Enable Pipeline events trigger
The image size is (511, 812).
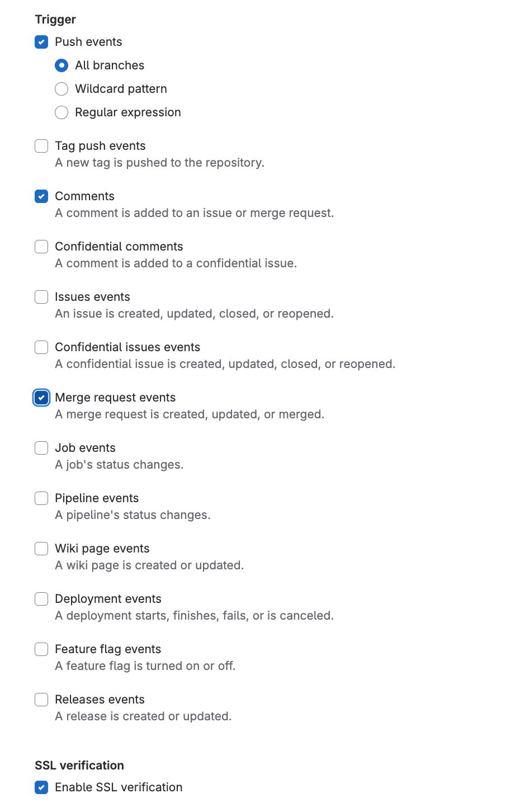tap(41, 498)
